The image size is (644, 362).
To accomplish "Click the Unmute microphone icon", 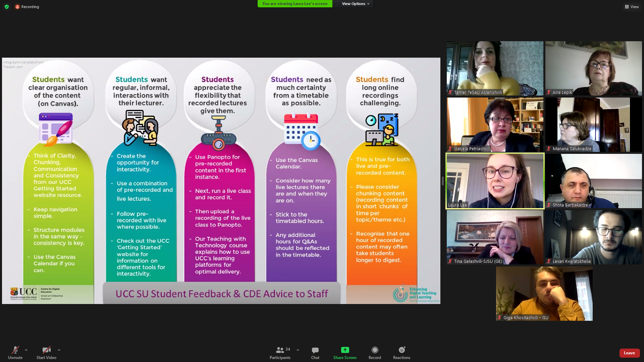I will tap(15, 350).
